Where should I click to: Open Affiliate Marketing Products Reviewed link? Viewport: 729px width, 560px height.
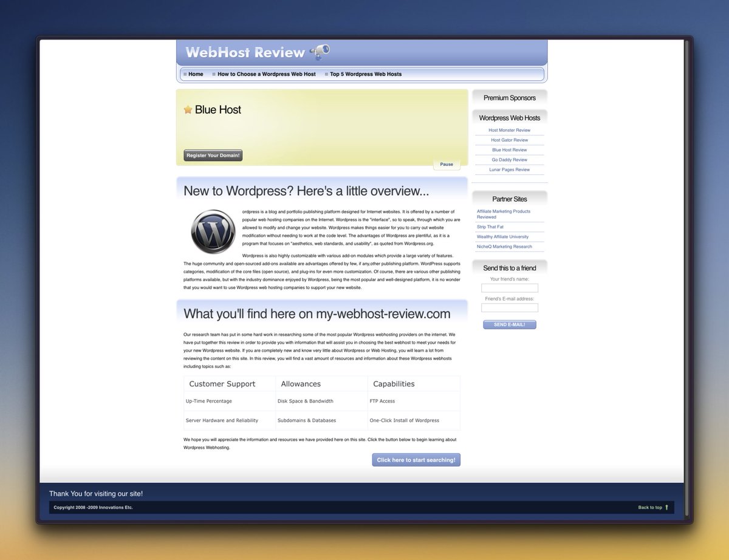click(x=504, y=214)
